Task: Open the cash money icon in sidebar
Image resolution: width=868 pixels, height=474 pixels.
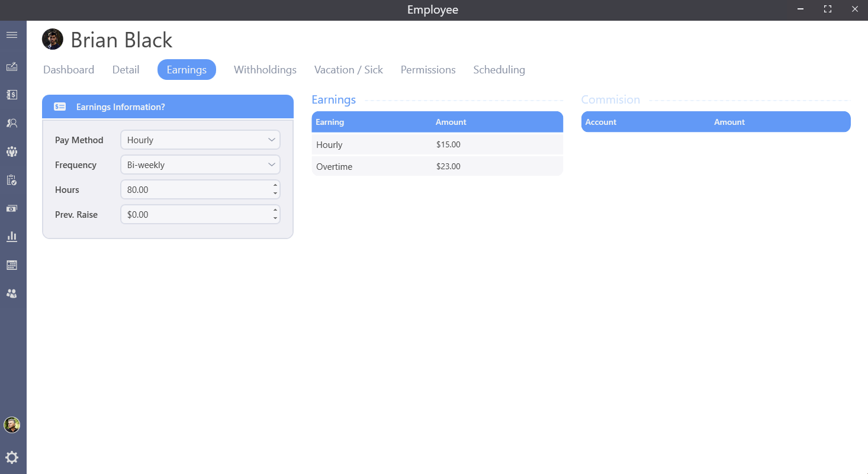Action: 12,208
